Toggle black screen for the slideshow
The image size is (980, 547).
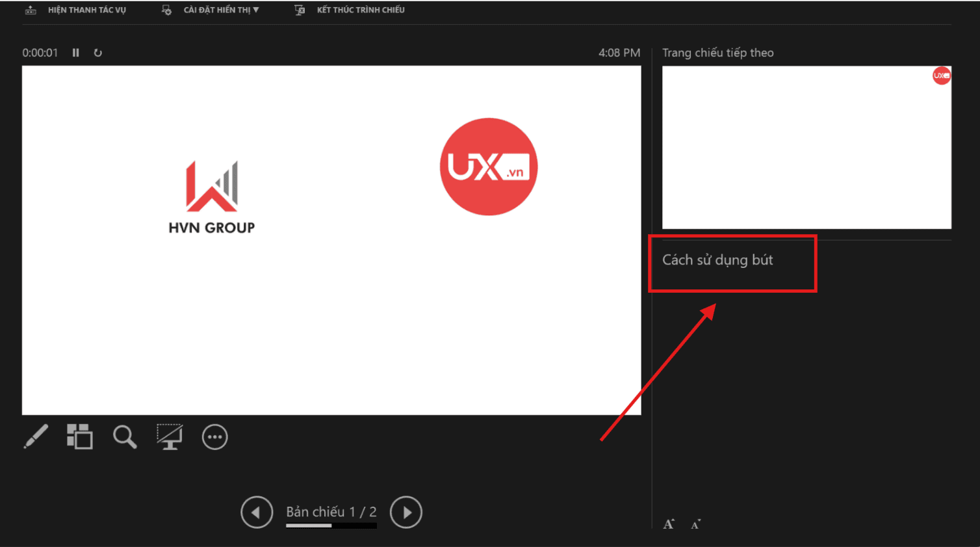(x=170, y=437)
